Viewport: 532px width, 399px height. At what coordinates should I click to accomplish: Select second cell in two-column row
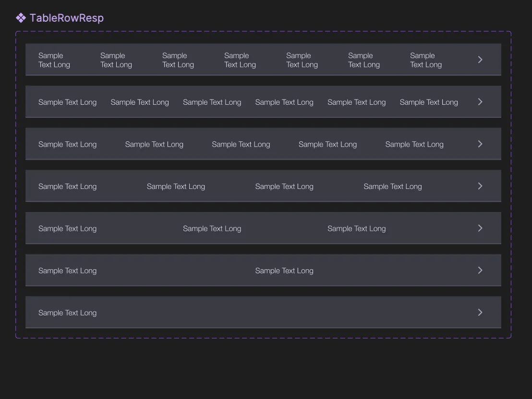coord(284,271)
